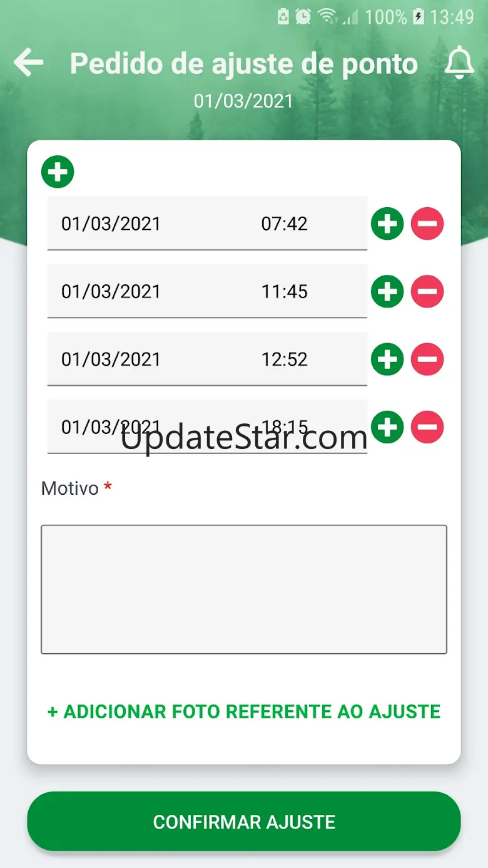This screenshot has width=488, height=868.
Task: Add a punch after the 07:42 entry
Action: 387,224
